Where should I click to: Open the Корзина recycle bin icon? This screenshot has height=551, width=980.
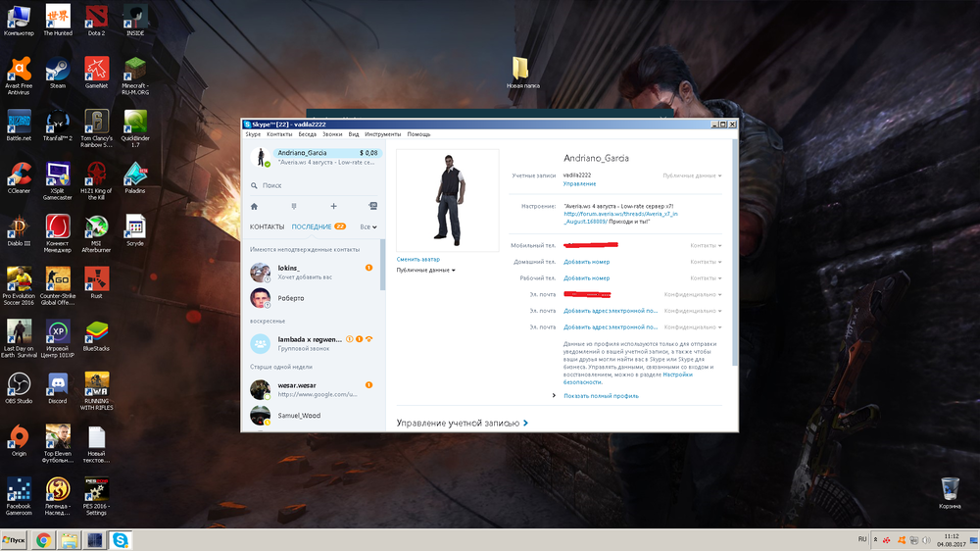point(949,489)
